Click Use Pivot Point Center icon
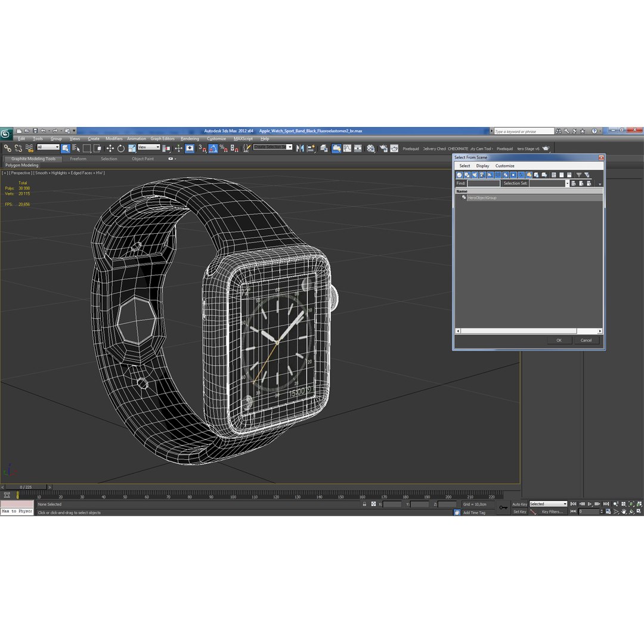Viewport: 644px width, 644px height. pyautogui.click(x=166, y=148)
